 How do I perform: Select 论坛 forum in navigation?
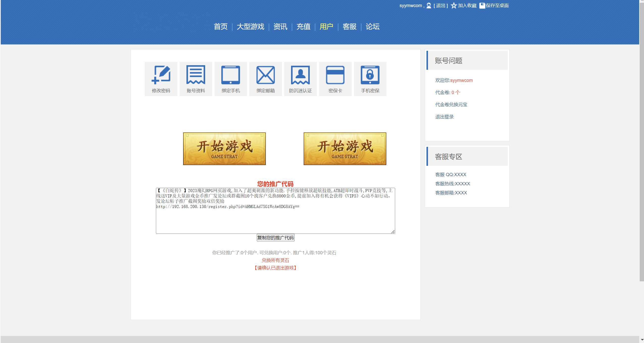(372, 27)
